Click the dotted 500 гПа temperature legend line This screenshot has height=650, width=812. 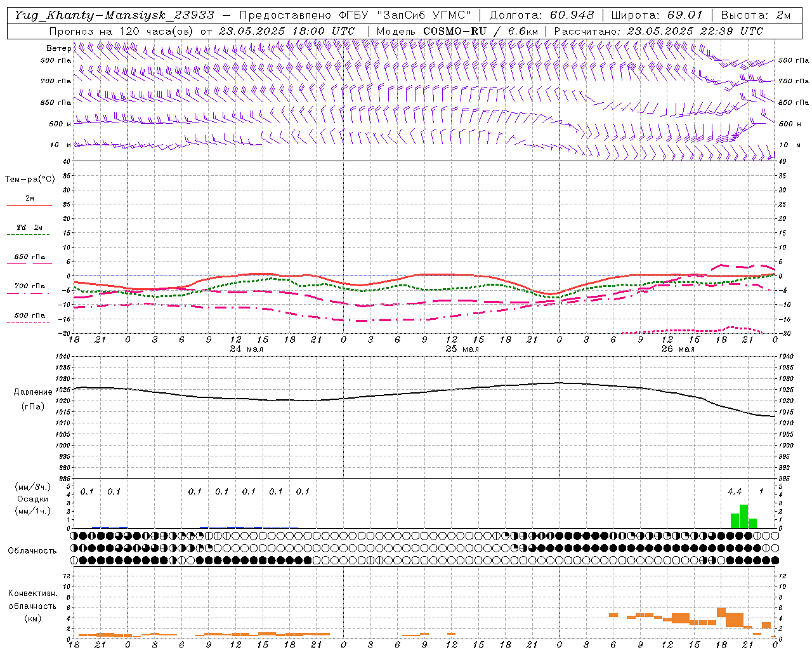click(x=28, y=323)
